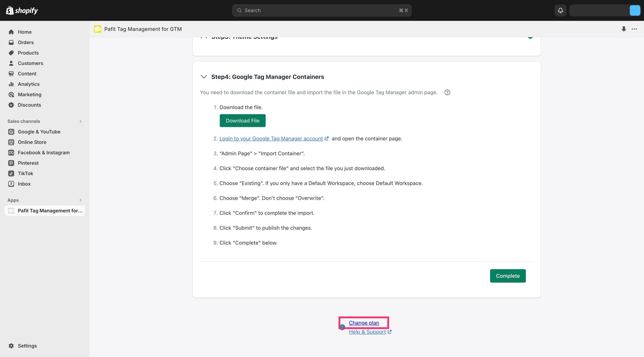Click the TikTok icon
Screen dimensions: 644x357
click(11, 173)
